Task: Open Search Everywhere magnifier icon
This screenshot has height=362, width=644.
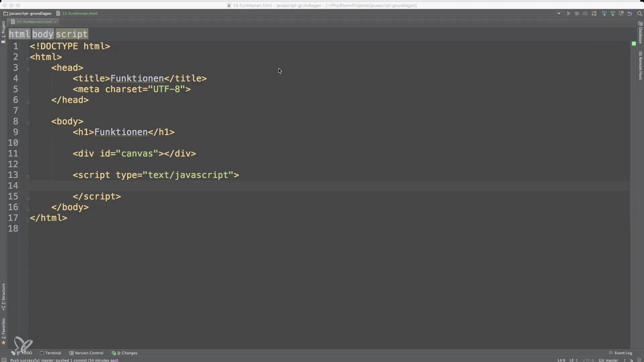Action: point(639,14)
